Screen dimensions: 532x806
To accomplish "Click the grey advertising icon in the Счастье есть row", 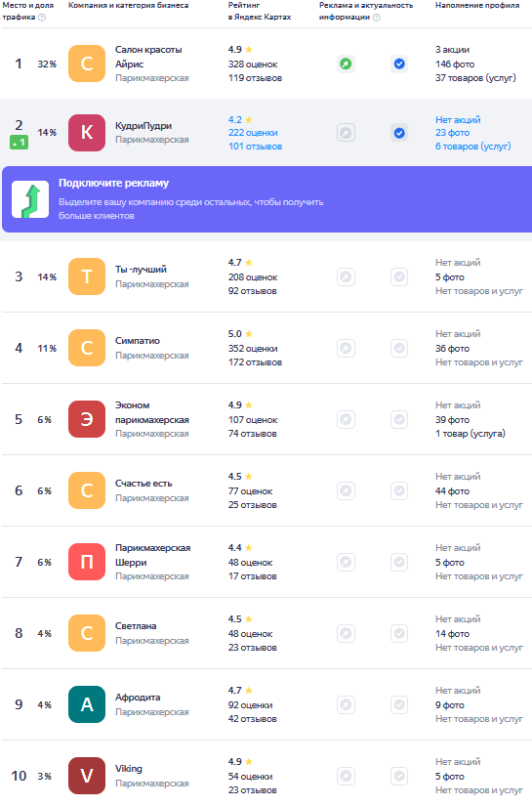I will pyautogui.click(x=347, y=490).
